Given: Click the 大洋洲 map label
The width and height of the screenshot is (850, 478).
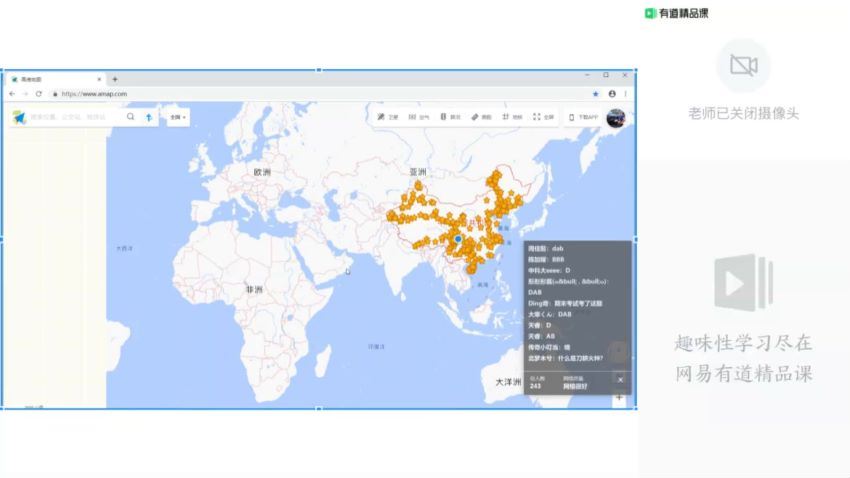Looking at the screenshot, I should point(508,382).
